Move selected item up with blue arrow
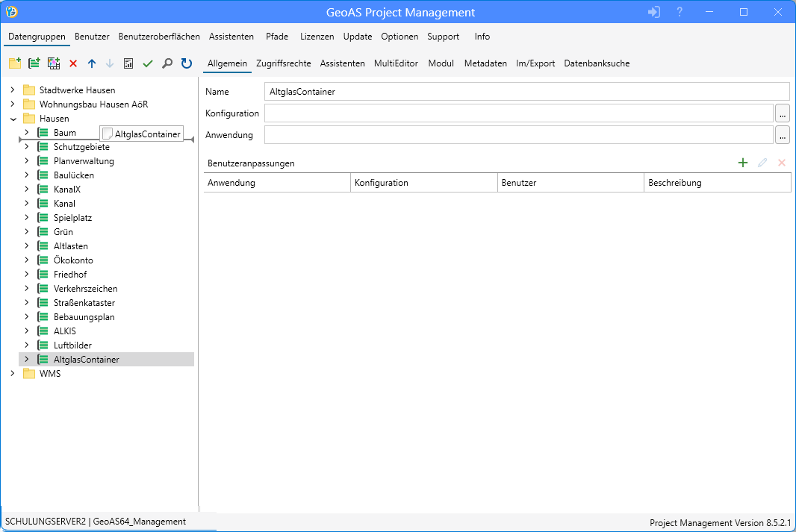The image size is (796, 532). click(92, 64)
